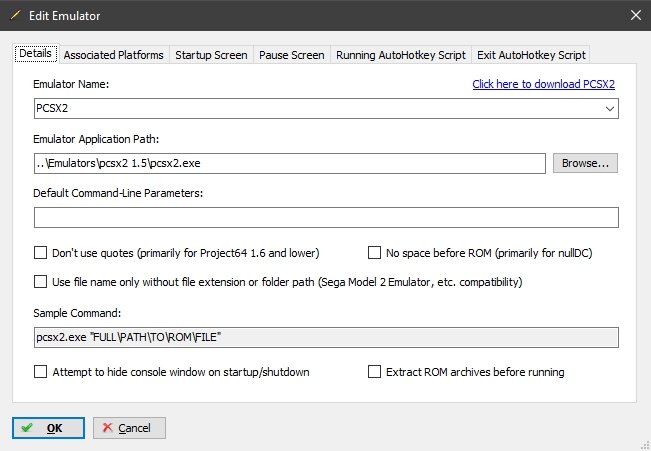Image resolution: width=651 pixels, height=451 pixels.
Task: Select the Pause Screen tab
Action: coord(291,55)
